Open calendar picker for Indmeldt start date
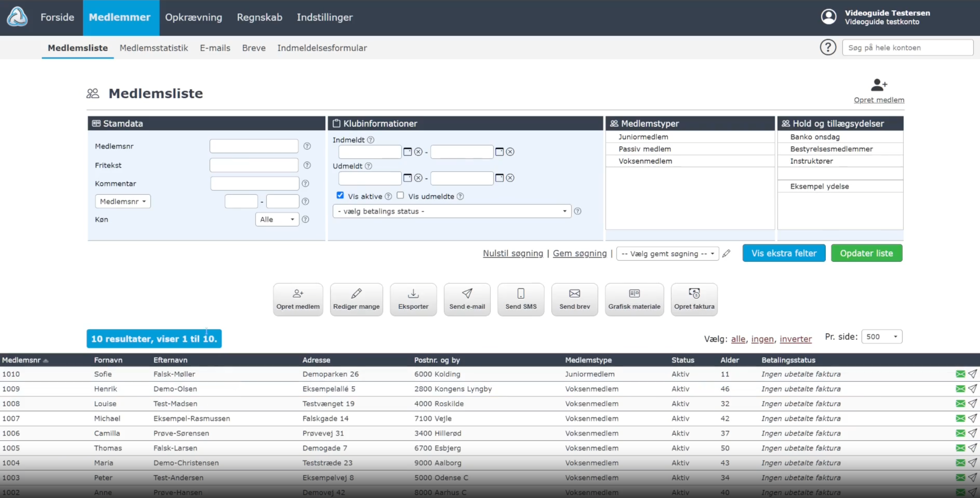980x498 pixels. (x=408, y=152)
